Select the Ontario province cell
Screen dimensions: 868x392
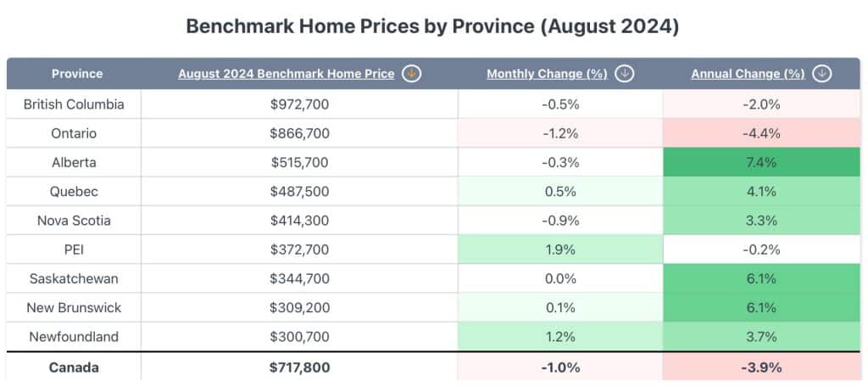pyautogui.click(x=74, y=133)
